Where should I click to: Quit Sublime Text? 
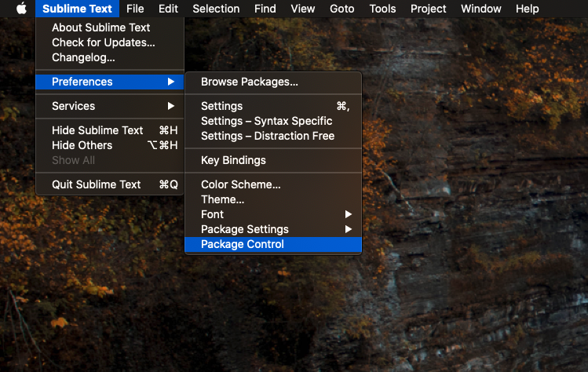(97, 184)
